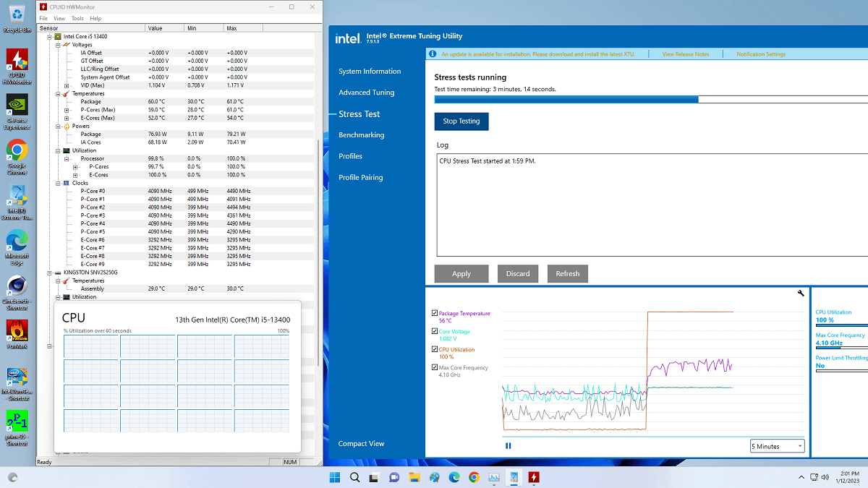
Task: Open the Benchmarking section in XTU
Action: [362, 135]
